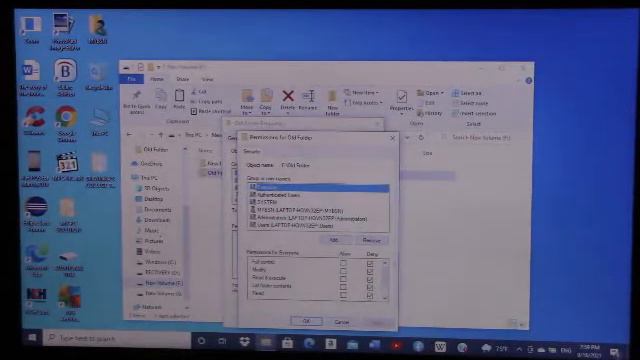Click the Task View icon on taskbar
640x360 pixels.
[222, 341]
